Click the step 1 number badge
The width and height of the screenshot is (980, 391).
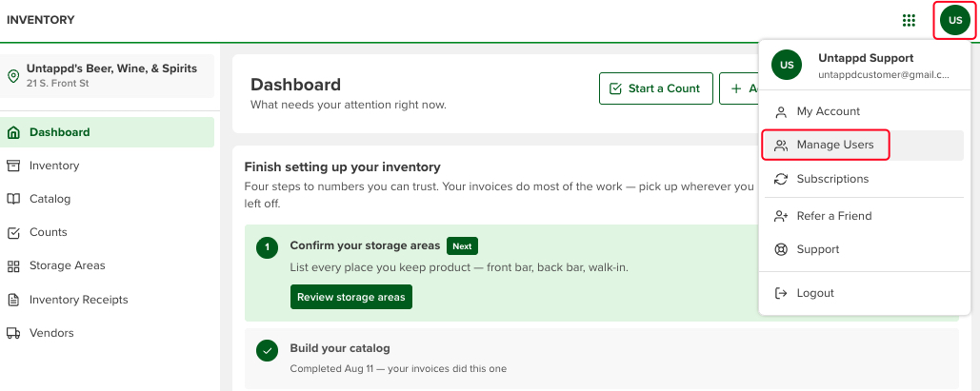point(268,247)
